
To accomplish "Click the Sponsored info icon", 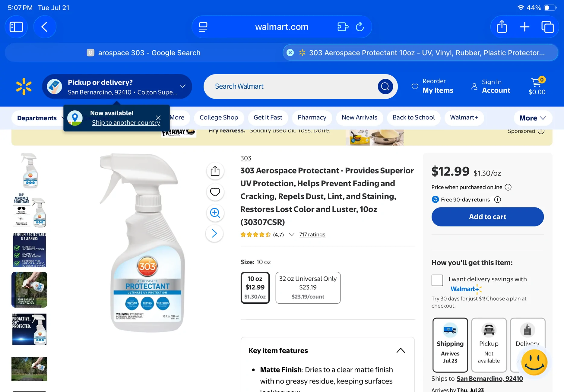I will tap(541, 131).
